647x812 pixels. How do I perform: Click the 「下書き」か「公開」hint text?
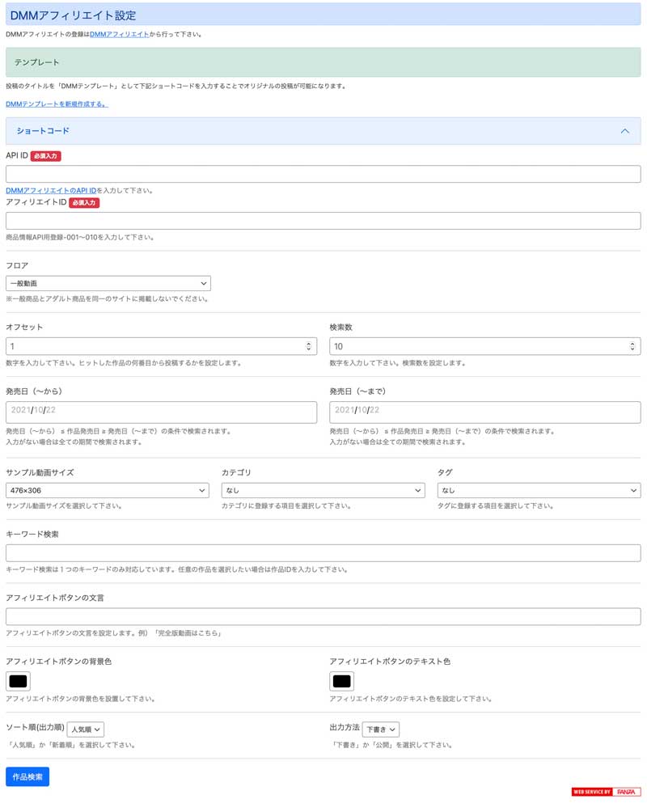click(x=391, y=745)
